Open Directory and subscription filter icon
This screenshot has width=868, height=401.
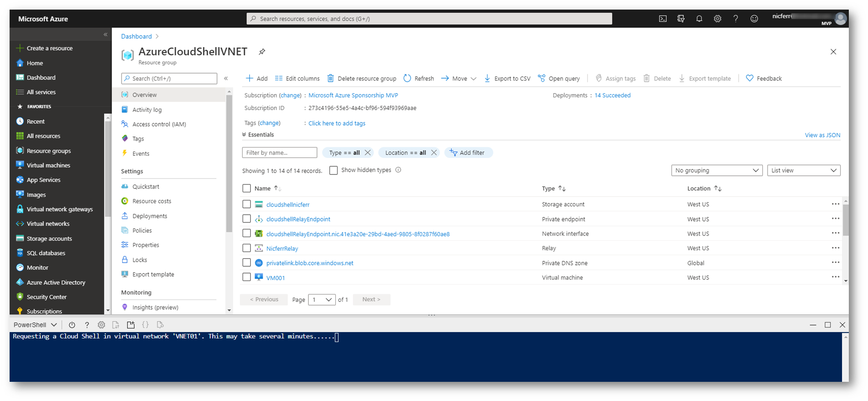(681, 19)
